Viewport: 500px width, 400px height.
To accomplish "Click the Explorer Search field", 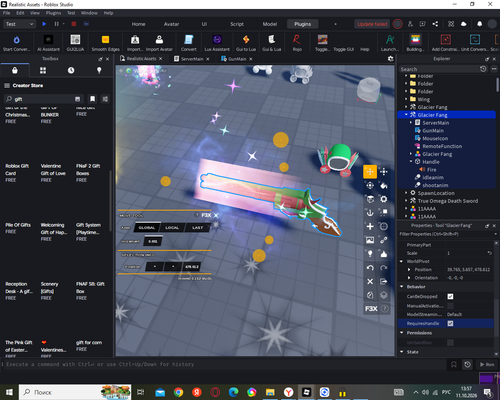I will [x=439, y=69].
